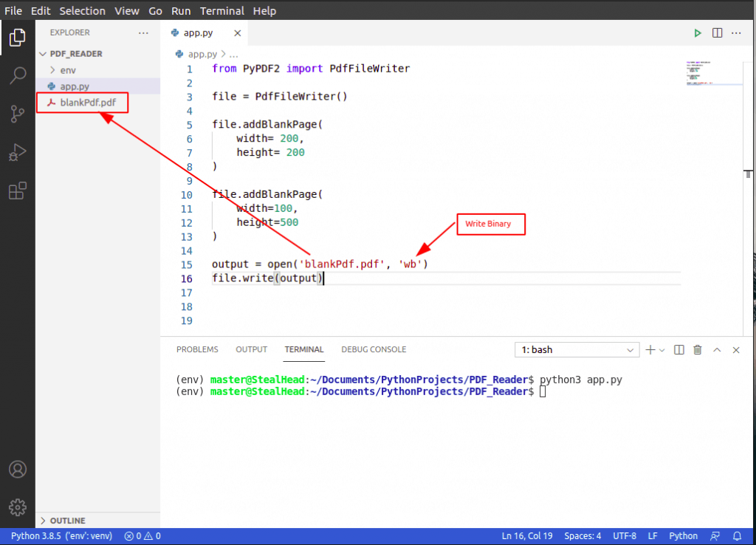Viewport: 756px width, 545px height.
Task: Select UTF-8 encoding in the status bar
Action: tap(625, 535)
